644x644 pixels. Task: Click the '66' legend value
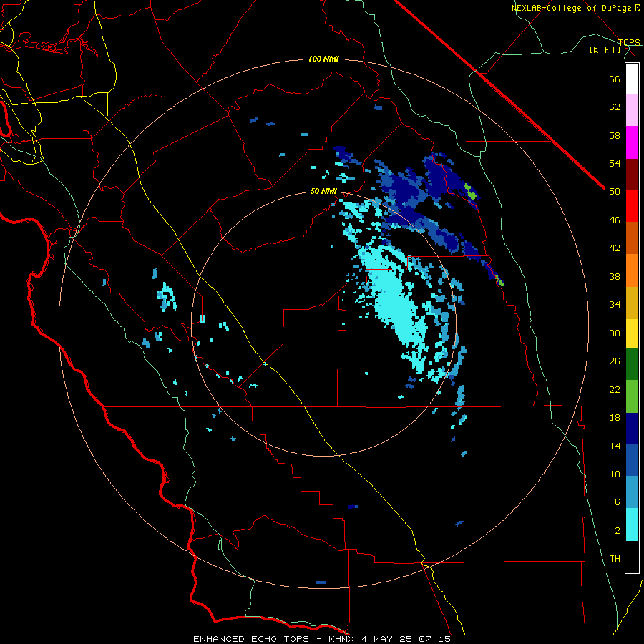615,79
